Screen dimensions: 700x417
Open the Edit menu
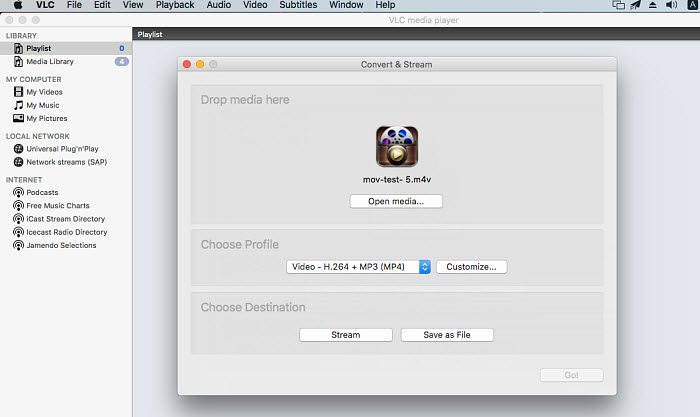click(102, 5)
